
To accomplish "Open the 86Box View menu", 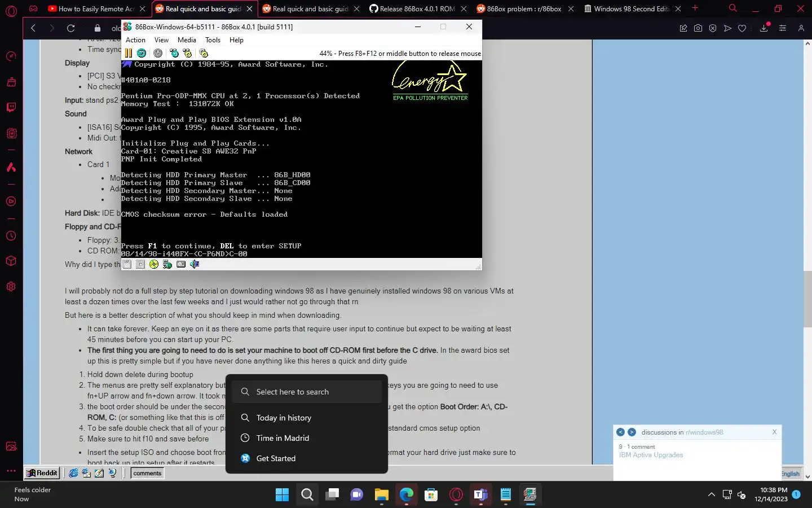I will coord(161,40).
